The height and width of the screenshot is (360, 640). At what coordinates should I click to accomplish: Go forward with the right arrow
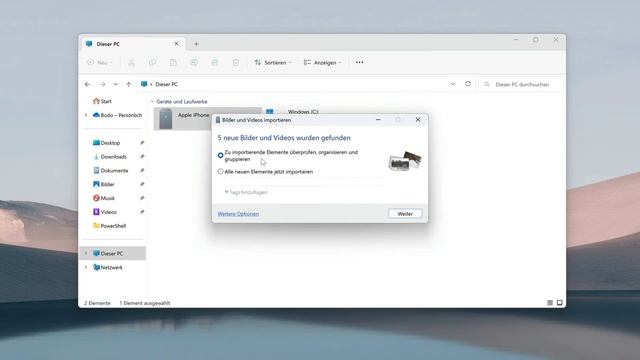coord(102,84)
